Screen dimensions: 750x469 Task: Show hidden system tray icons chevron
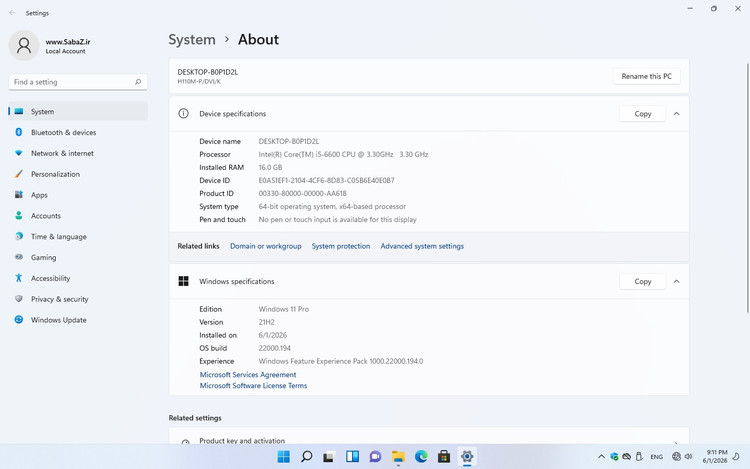(601, 457)
